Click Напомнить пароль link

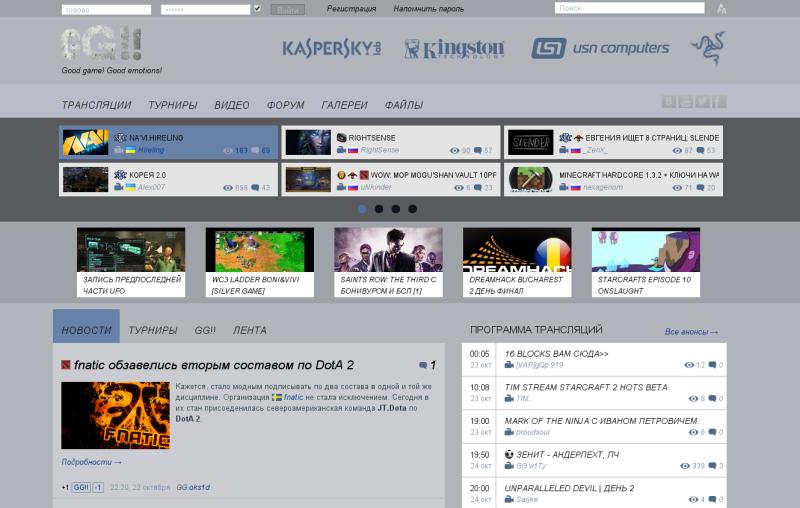[x=429, y=9]
